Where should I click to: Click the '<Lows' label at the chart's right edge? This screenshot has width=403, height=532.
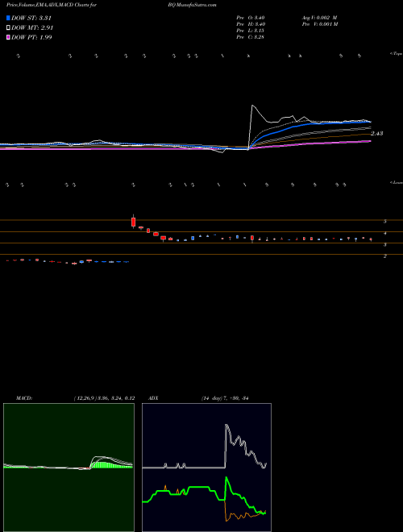click(x=396, y=182)
